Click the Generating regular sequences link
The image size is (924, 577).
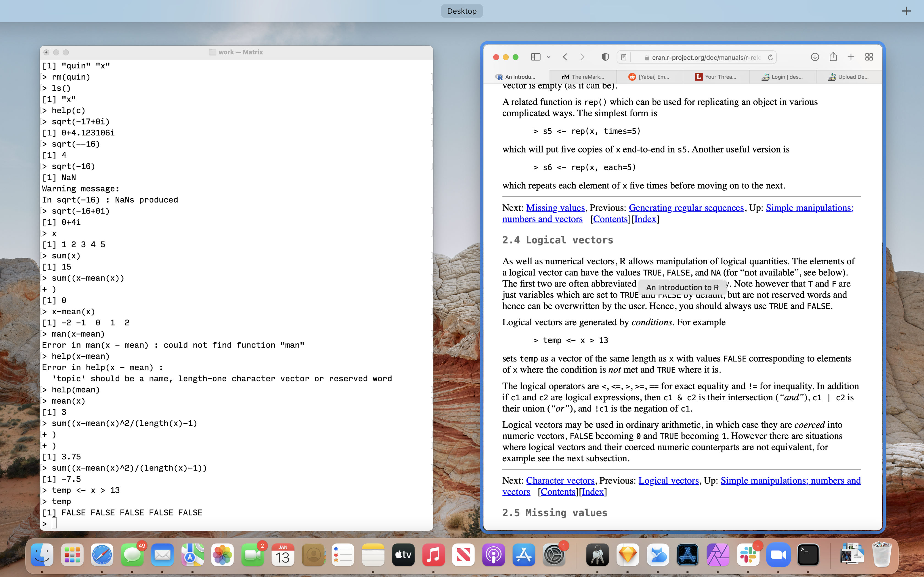click(x=686, y=208)
